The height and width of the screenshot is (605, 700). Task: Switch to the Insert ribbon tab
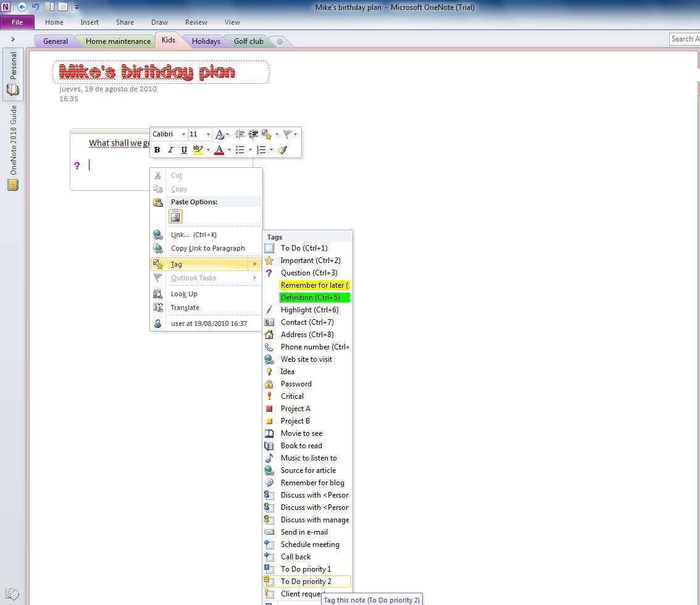[x=90, y=22]
